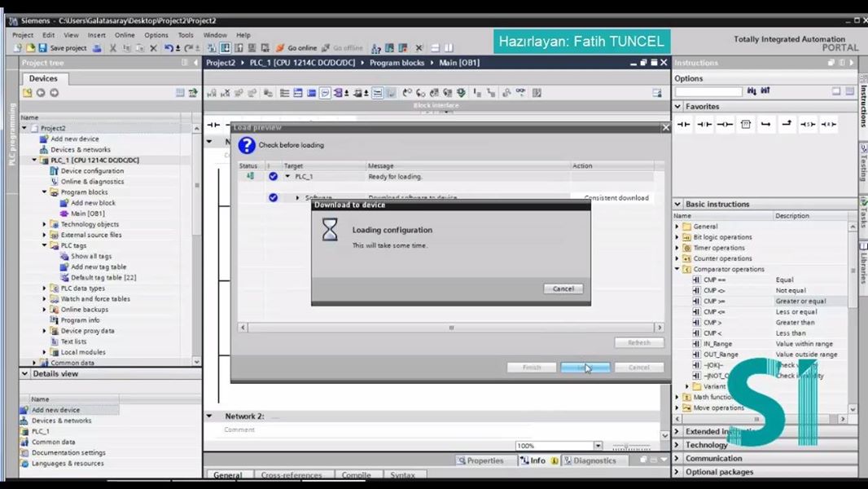This screenshot has width=868, height=489.
Task: Expand the Extended instructions section
Action: tap(678, 431)
